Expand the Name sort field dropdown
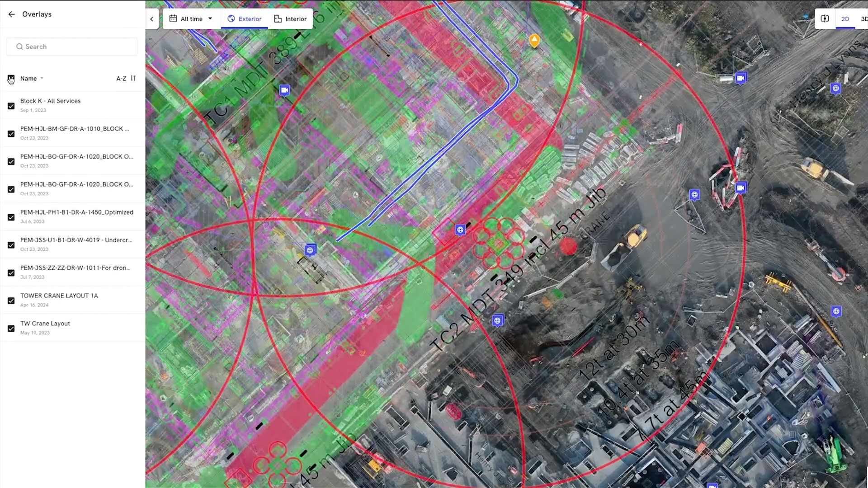Viewport: 868px width, 488px height. point(32,79)
